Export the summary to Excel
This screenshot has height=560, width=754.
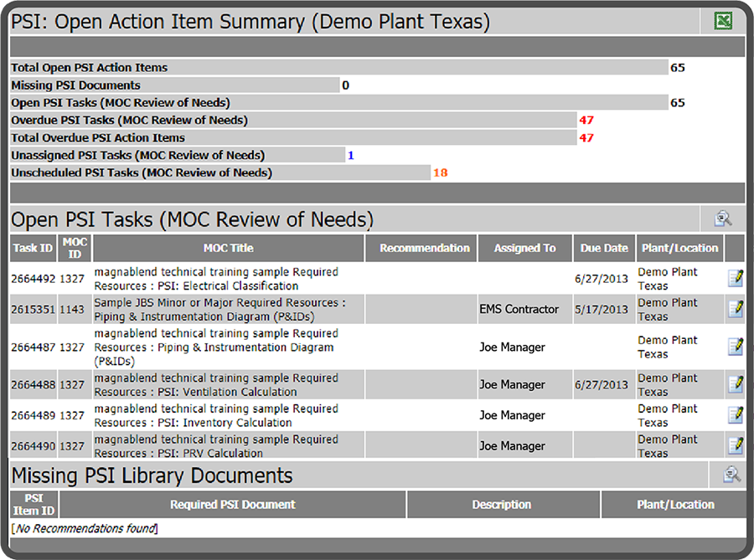[x=722, y=20]
